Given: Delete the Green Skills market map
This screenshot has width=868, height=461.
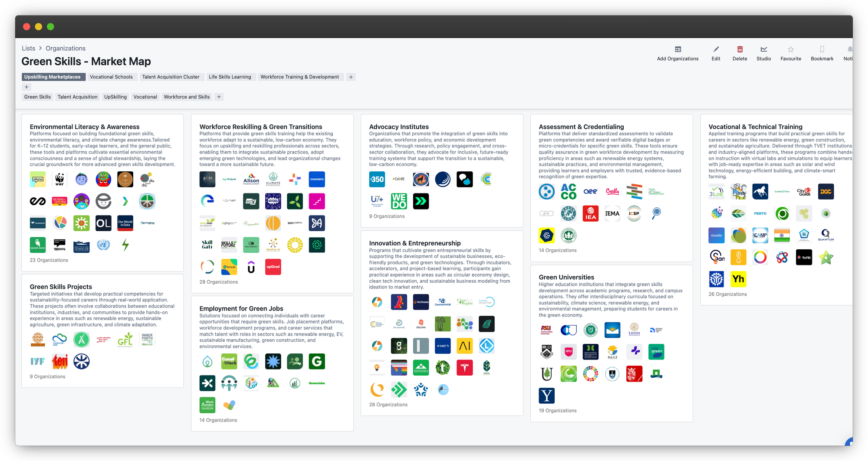Looking at the screenshot, I should click(x=740, y=54).
